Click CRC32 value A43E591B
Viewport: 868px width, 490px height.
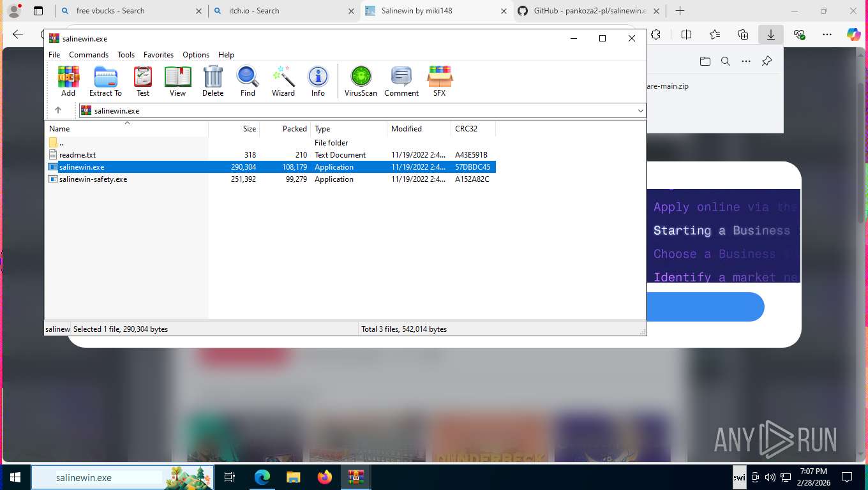click(471, 155)
